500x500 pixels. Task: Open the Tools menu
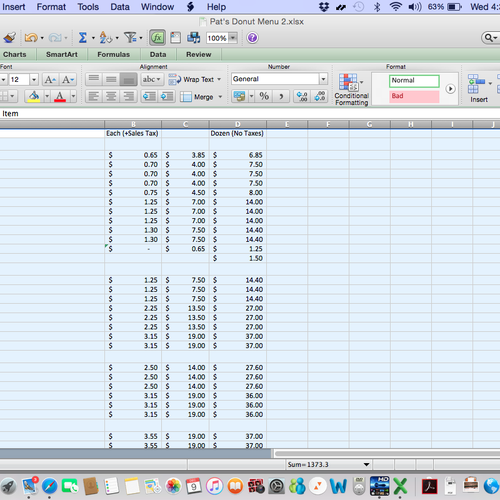(x=88, y=7)
